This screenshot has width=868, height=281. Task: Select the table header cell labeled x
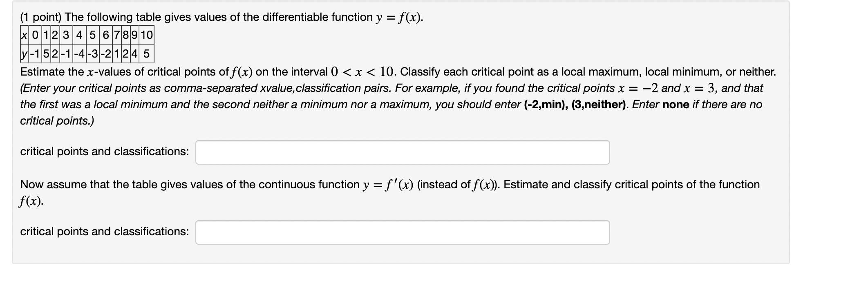click(x=25, y=36)
